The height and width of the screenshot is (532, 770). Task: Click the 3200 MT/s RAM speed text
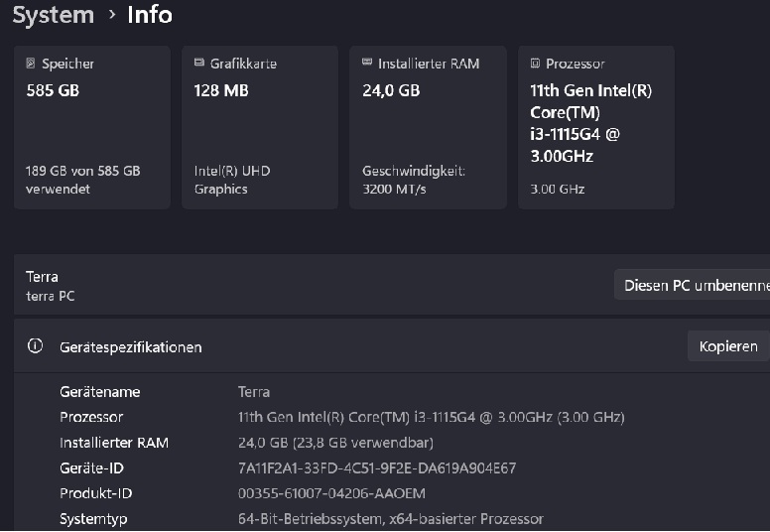click(x=394, y=189)
